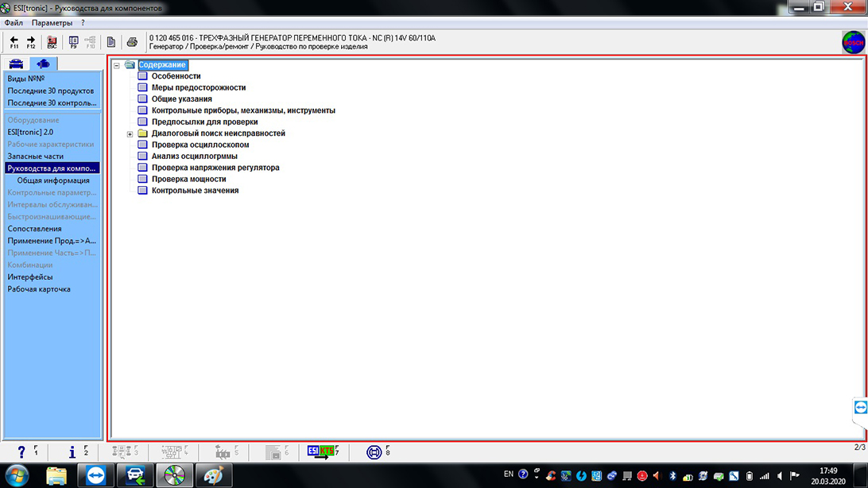Click the CCleaner tray icon
Image resolution: width=868 pixels, height=488 pixels.
(551, 476)
